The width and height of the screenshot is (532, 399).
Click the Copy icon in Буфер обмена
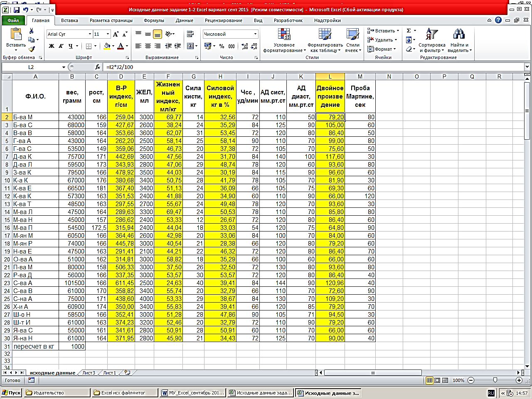point(32,40)
